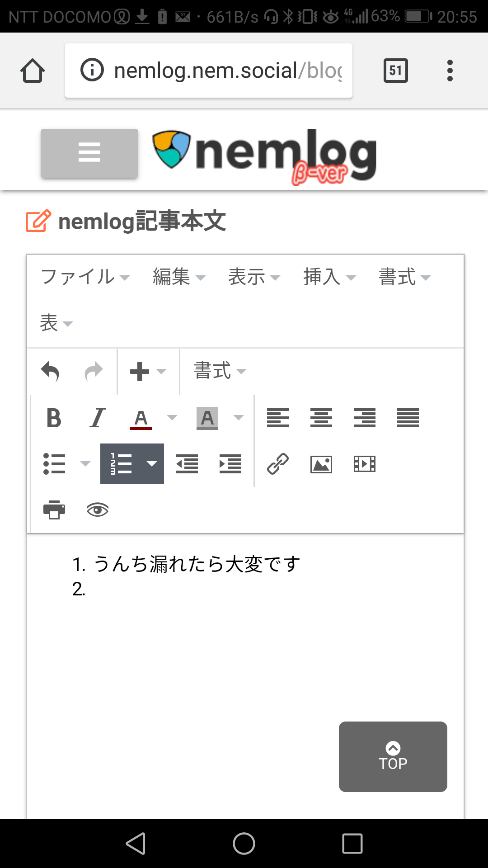The height and width of the screenshot is (868, 488).
Task: Print the article with the printer icon
Action: [x=54, y=509]
